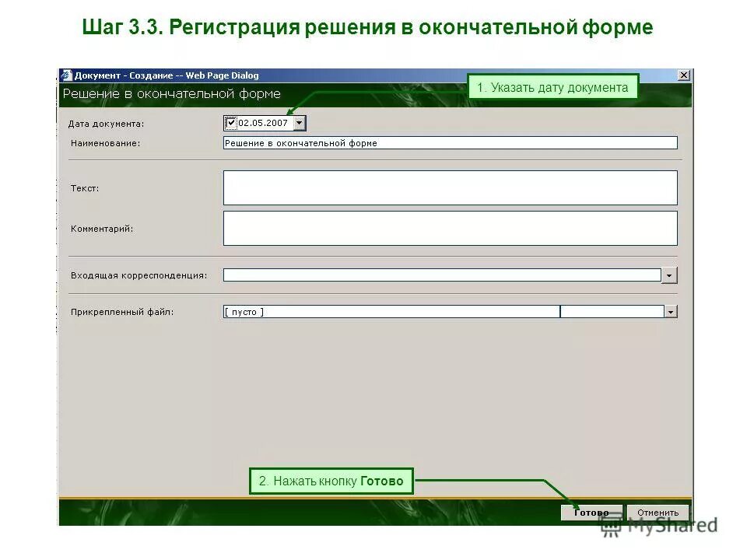
Task: Click the Текст label
Action: point(85,188)
